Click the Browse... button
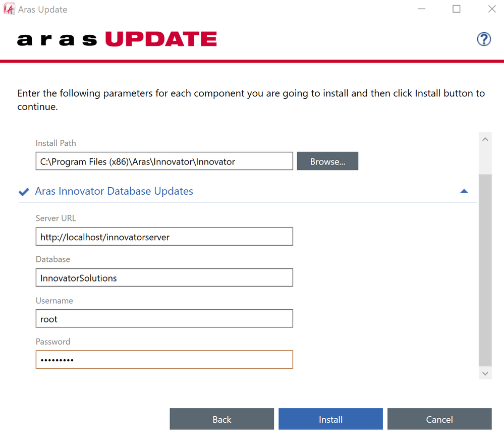This screenshot has height=448, width=504. point(327,161)
